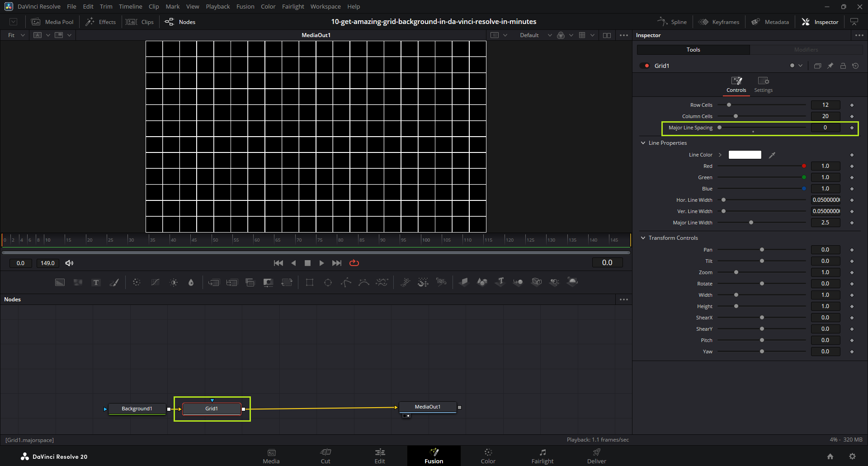The height and width of the screenshot is (466, 868).
Task: Click the Line Color eyedropper picker
Action: click(772, 155)
